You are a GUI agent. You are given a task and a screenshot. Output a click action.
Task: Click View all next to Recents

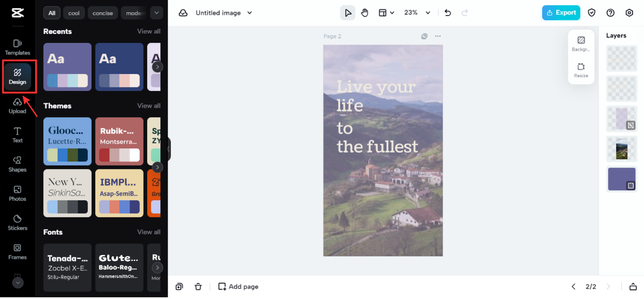[149, 31]
